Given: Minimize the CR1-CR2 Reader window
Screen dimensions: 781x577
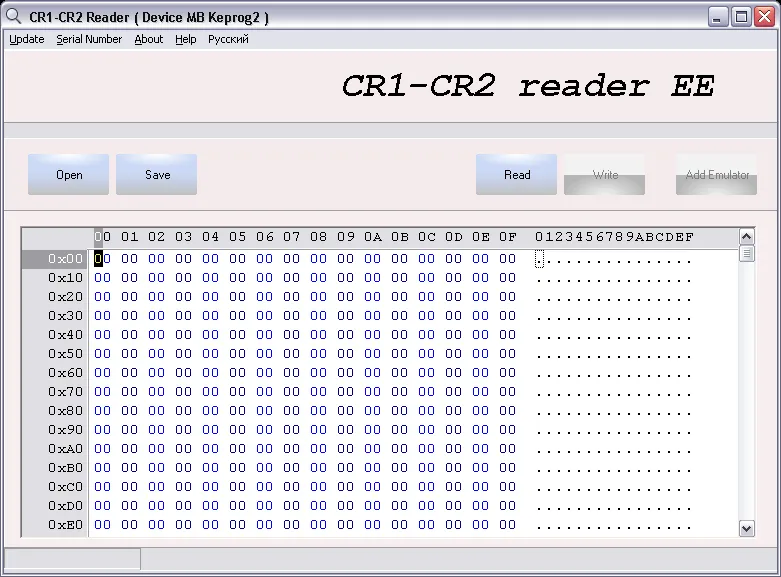Looking at the screenshot, I should pos(717,17).
